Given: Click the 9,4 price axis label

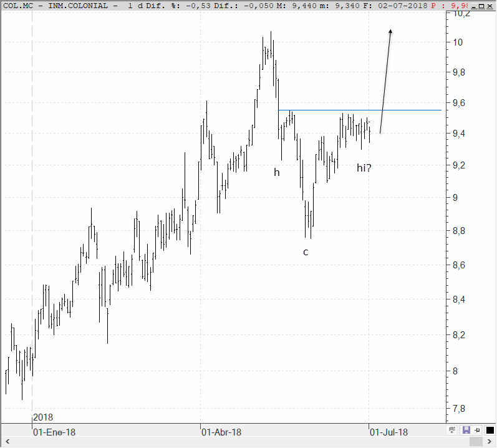Looking at the screenshot, I should click(458, 134).
